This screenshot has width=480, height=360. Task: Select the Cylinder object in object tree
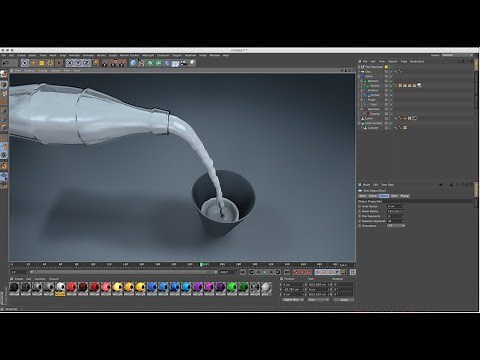pyautogui.click(x=373, y=128)
